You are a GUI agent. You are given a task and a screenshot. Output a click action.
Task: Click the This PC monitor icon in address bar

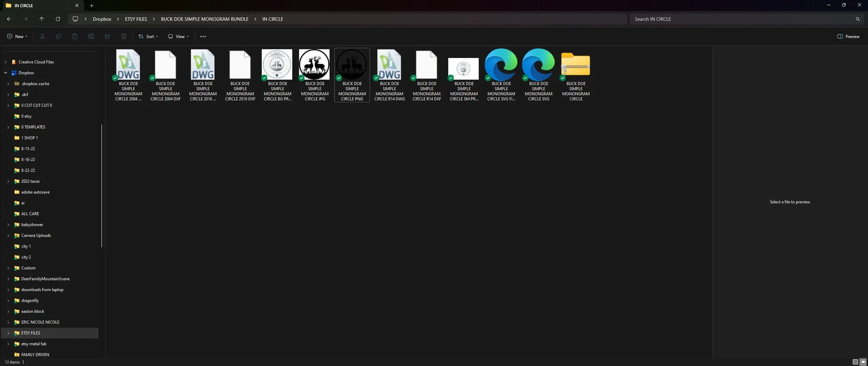[75, 19]
